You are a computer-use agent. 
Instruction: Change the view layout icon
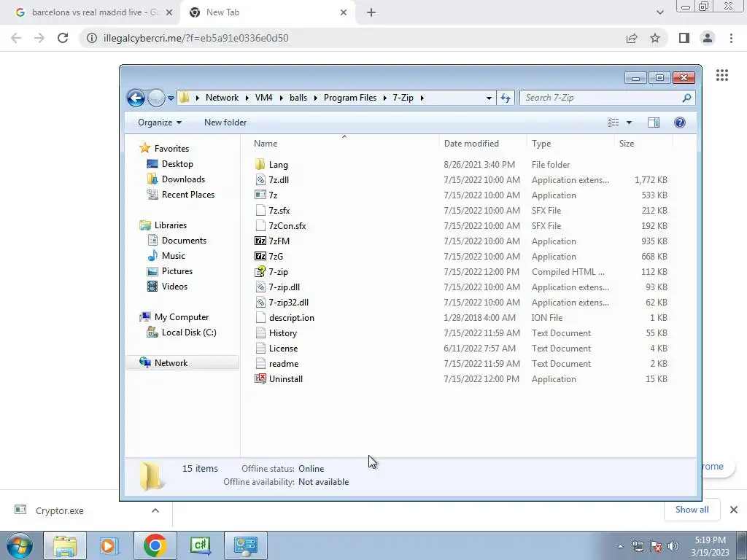point(613,122)
